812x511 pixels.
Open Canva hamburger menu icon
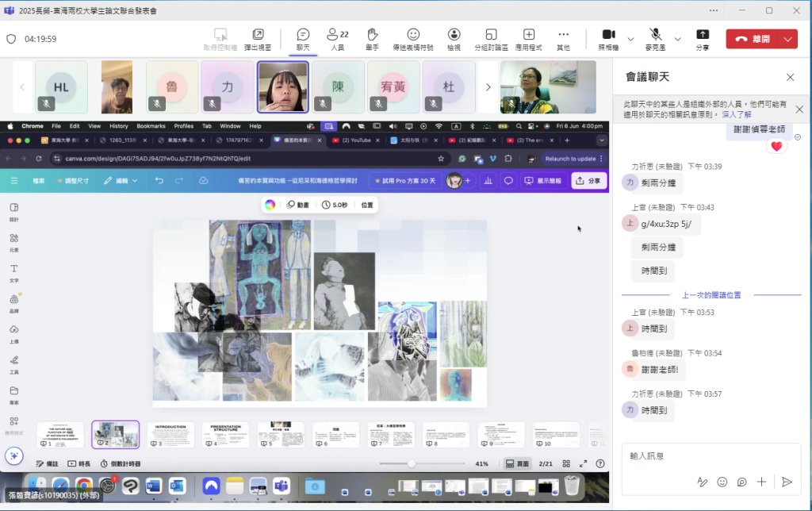[14, 181]
